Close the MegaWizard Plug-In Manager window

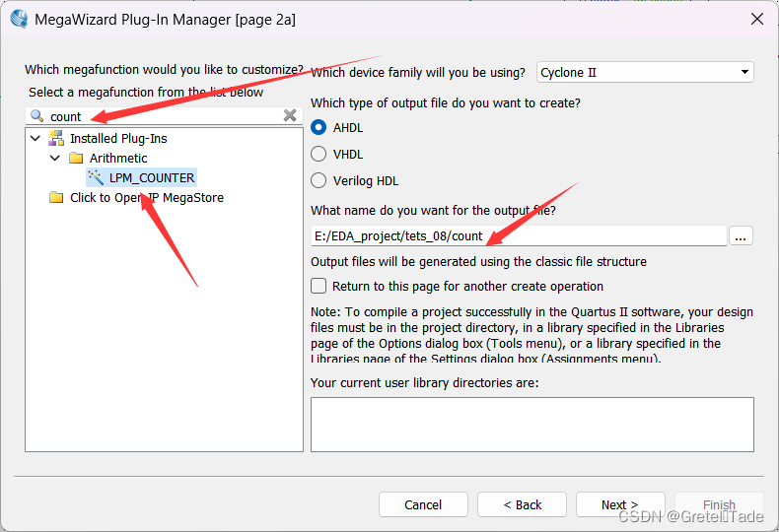tap(757, 20)
